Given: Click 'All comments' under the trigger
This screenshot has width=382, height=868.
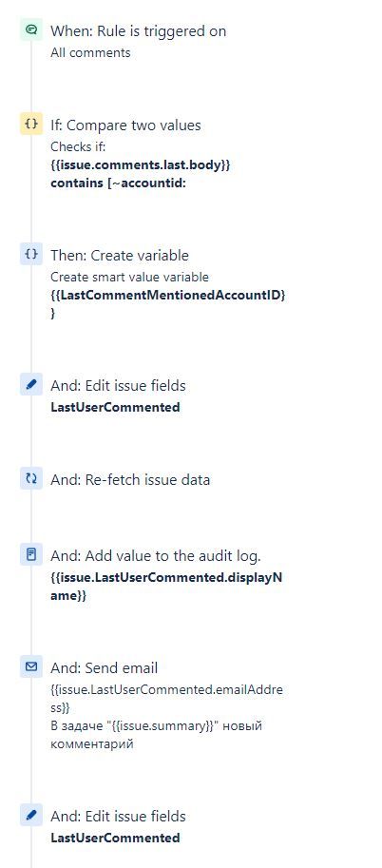Looking at the screenshot, I should [91, 52].
